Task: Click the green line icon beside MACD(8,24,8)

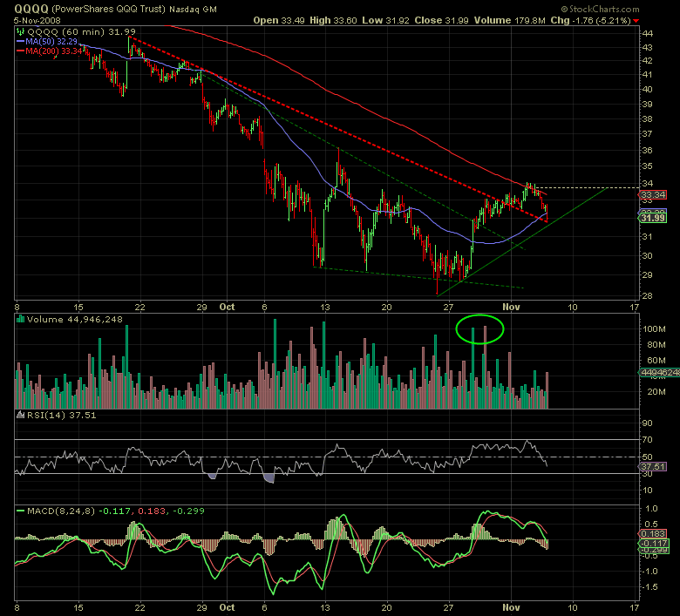Action: (x=20, y=511)
